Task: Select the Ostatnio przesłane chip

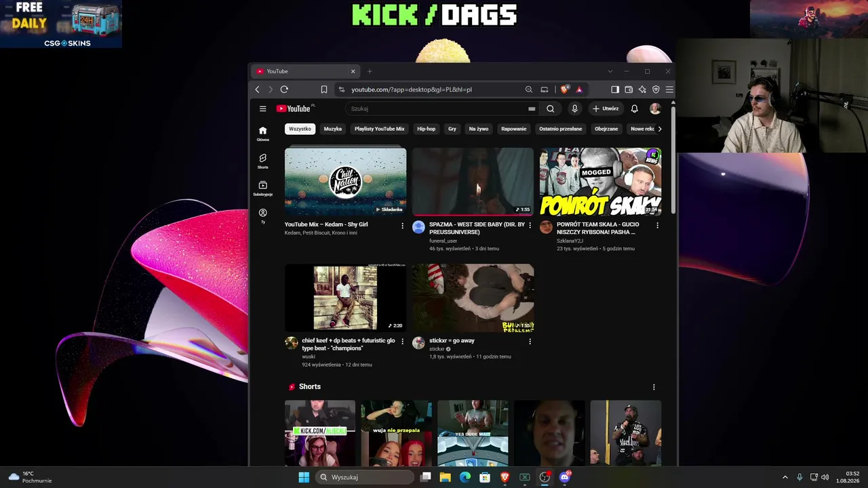Action: point(560,129)
